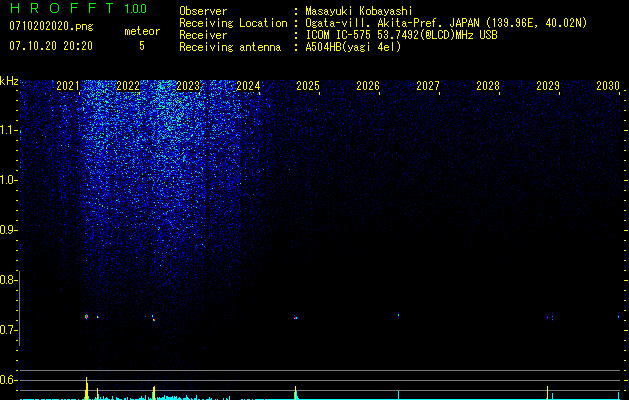Click the 1.1 kHz frequency label
629x400 pixels.
click(x=8, y=130)
